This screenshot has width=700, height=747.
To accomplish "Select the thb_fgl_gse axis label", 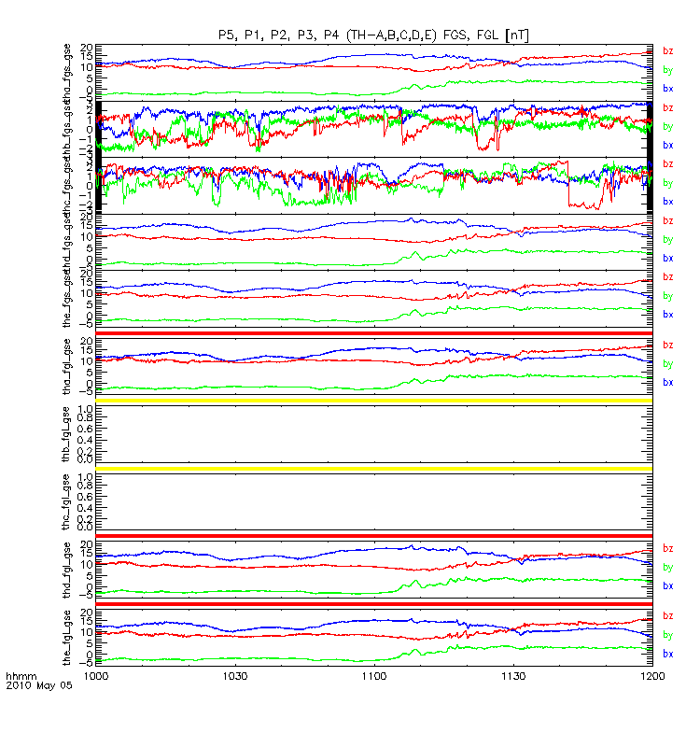I will 66,434.
